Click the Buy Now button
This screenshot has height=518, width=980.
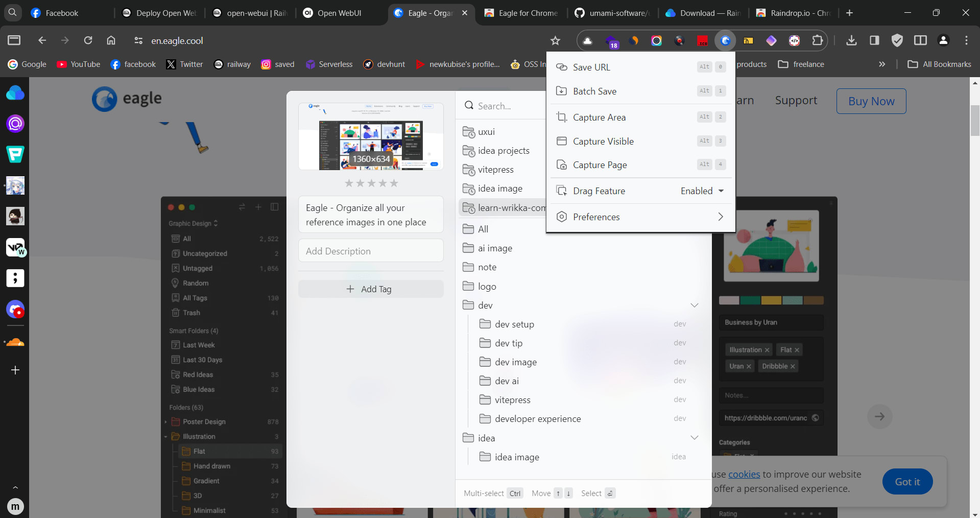click(871, 101)
